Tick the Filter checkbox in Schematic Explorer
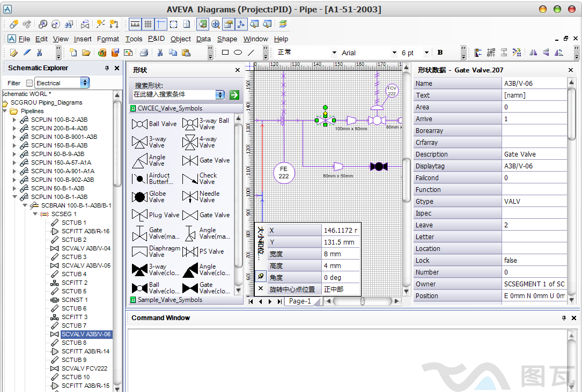This screenshot has width=582, height=392. (30, 83)
